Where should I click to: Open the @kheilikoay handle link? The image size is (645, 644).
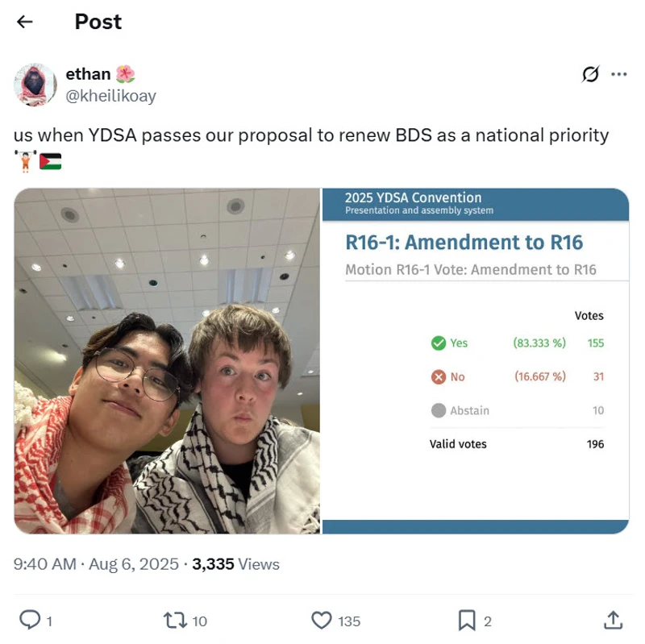(110, 96)
